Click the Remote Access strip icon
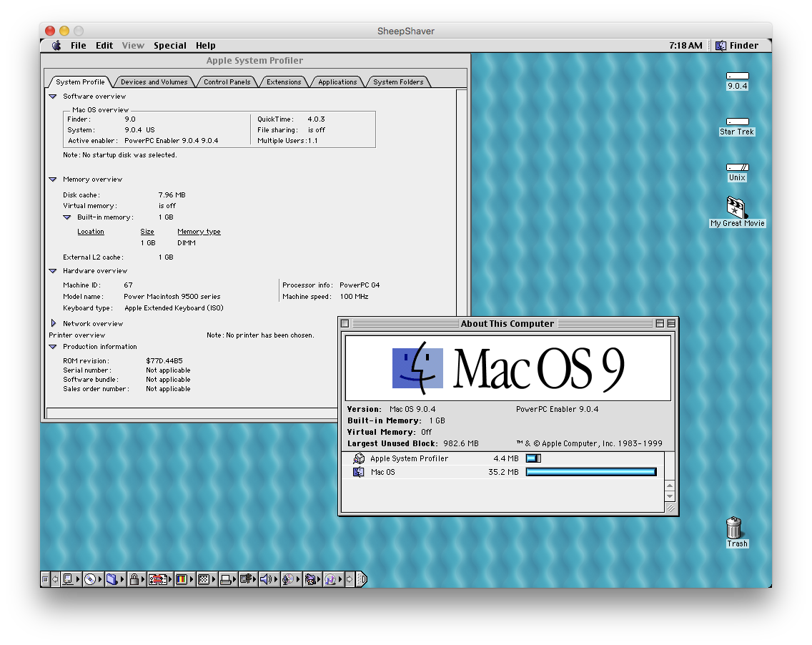 [x=246, y=578]
